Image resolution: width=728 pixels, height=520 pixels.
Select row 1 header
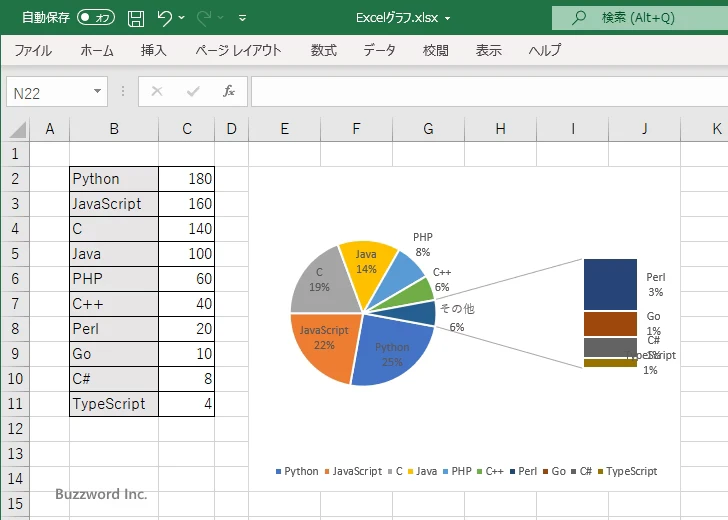[x=15, y=154]
